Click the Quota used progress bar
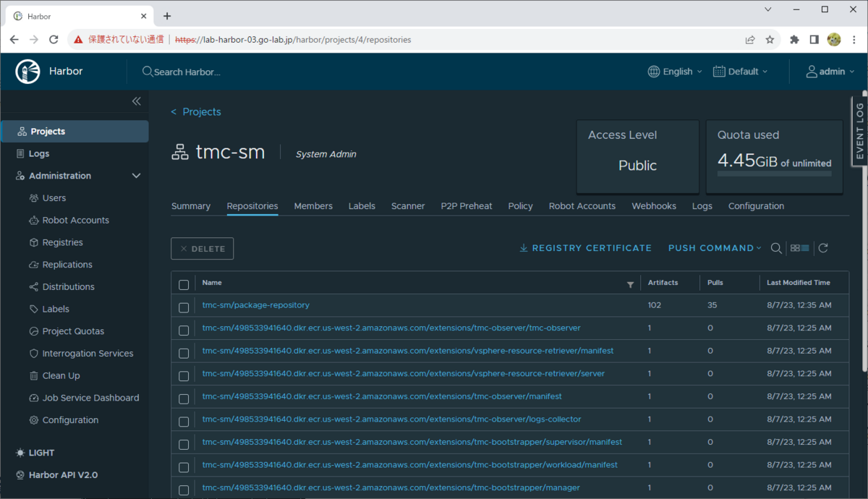 point(775,174)
